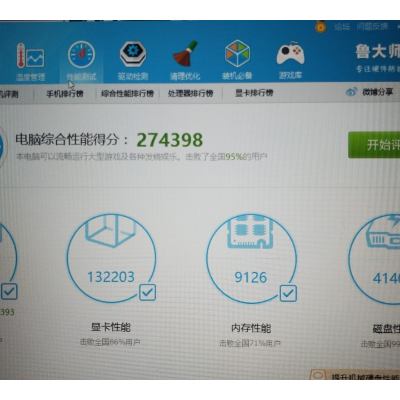Click the 显卡性能 label
Screen dimensions: 400x400
pos(111,327)
